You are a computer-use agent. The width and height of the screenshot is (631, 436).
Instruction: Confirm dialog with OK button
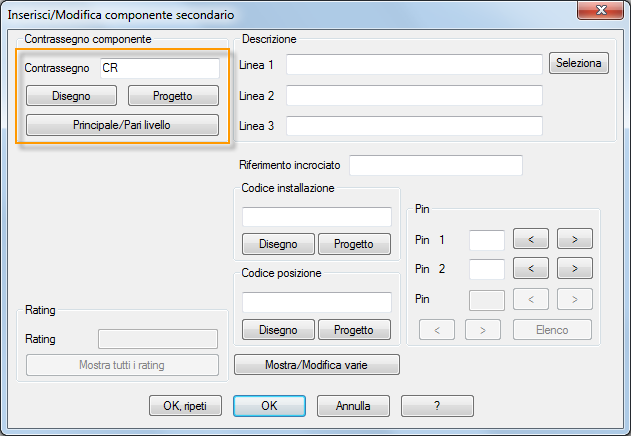pos(269,406)
